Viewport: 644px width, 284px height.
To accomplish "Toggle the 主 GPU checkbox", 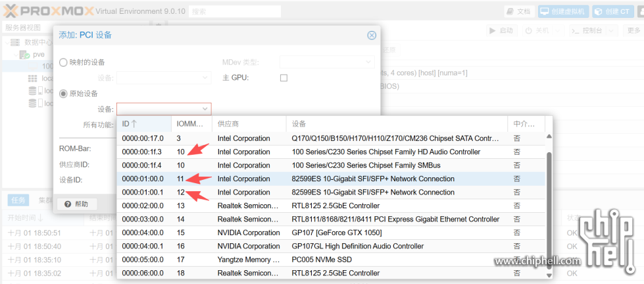I will pyautogui.click(x=284, y=78).
